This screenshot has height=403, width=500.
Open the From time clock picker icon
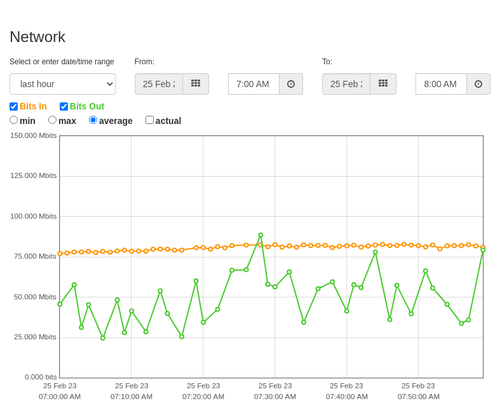pos(291,84)
